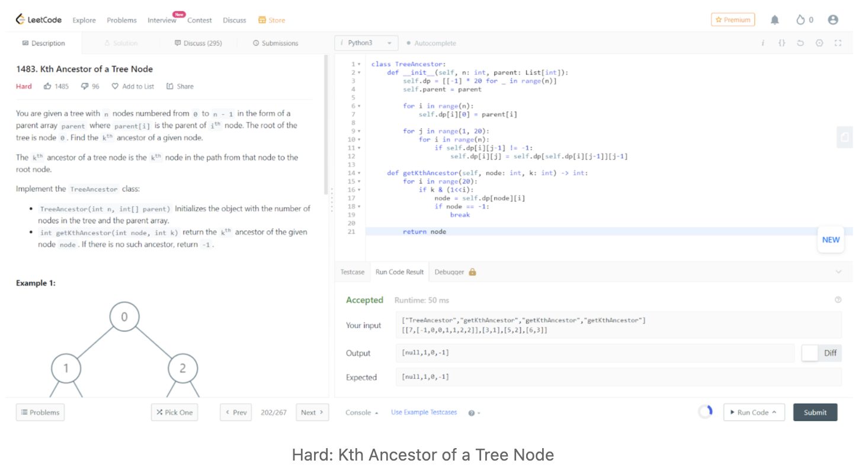Downvote the problem with thumbs down
The width and height of the screenshot is (868, 473).
(85, 87)
